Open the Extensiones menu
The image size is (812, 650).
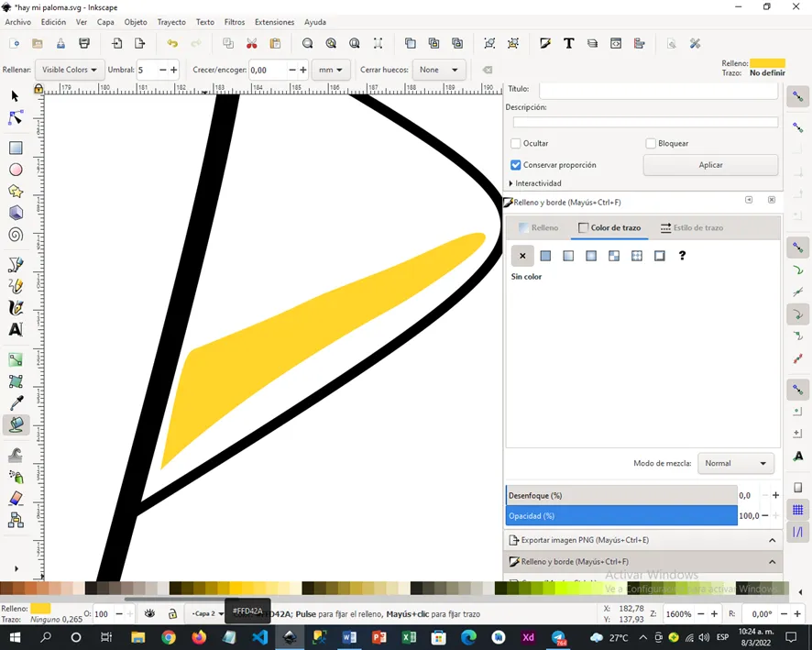(274, 22)
